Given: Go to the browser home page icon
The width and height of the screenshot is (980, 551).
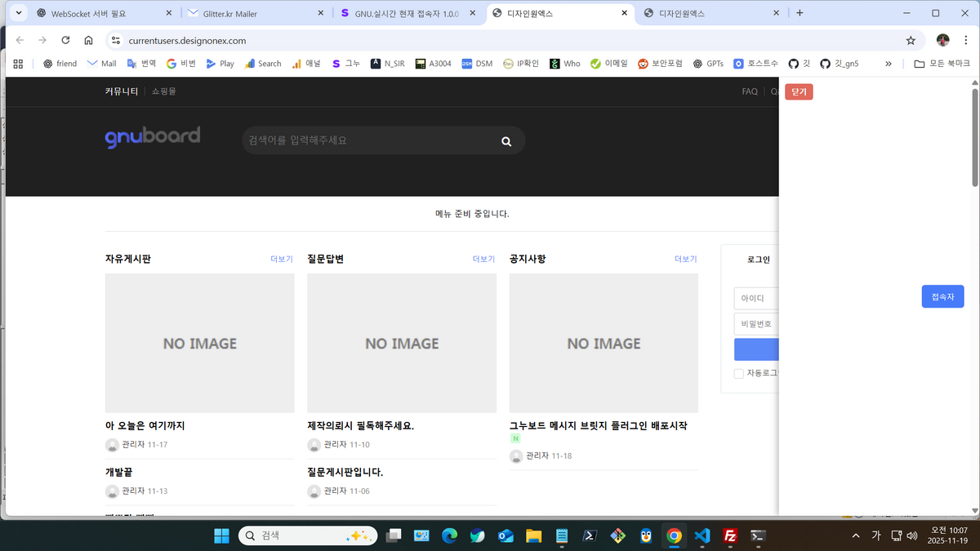Looking at the screenshot, I should click(x=88, y=40).
